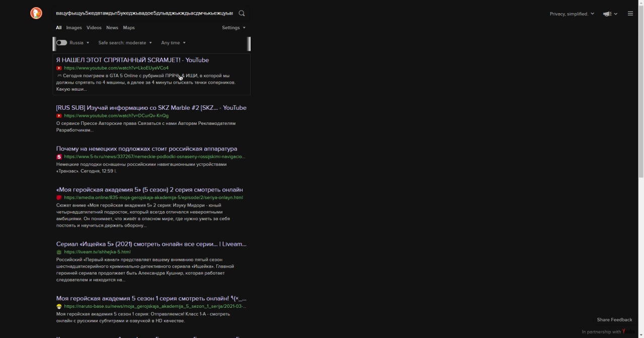This screenshot has width=644, height=338.
Task: Click the naruto-base.su URL link
Action: pyautogui.click(x=155, y=306)
